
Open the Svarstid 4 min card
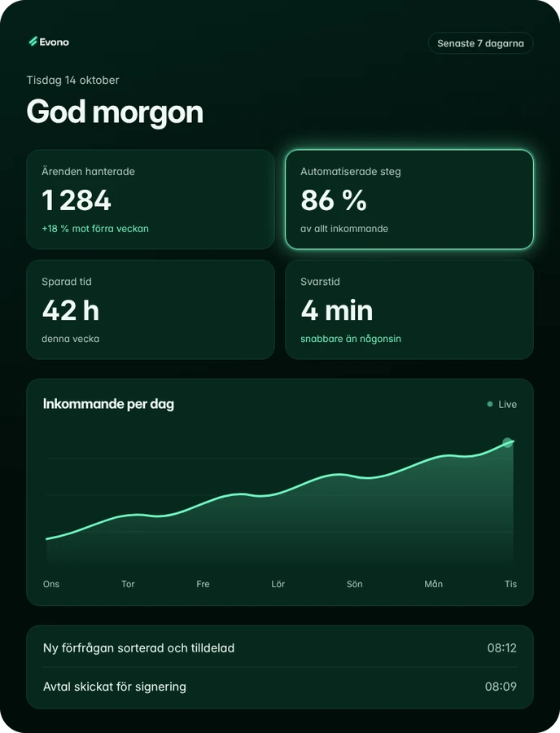(409, 309)
